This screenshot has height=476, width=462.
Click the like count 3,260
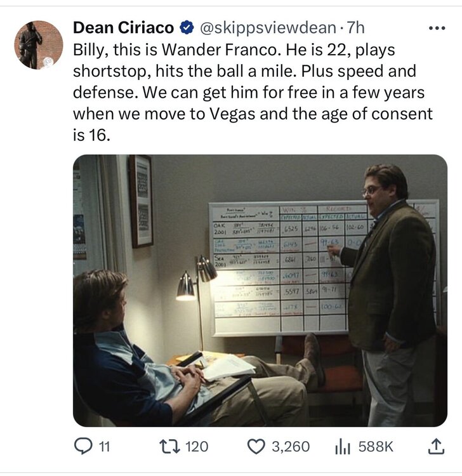coord(291,447)
